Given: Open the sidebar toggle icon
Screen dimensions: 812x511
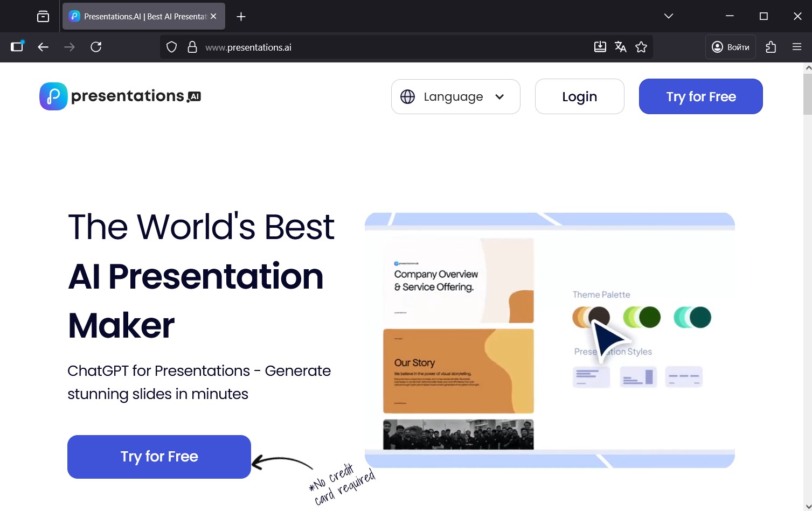Looking at the screenshot, I should (x=17, y=47).
